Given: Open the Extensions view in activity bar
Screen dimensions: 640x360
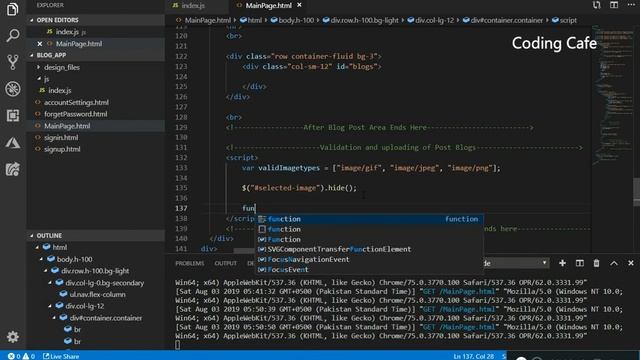Looking at the screenshot, I should (13, 116).
